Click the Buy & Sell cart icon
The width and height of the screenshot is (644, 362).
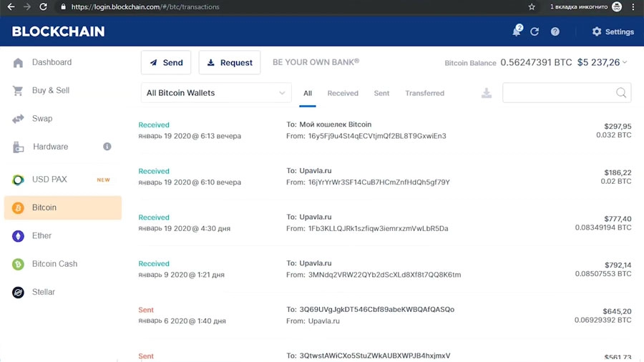point(18,90)
